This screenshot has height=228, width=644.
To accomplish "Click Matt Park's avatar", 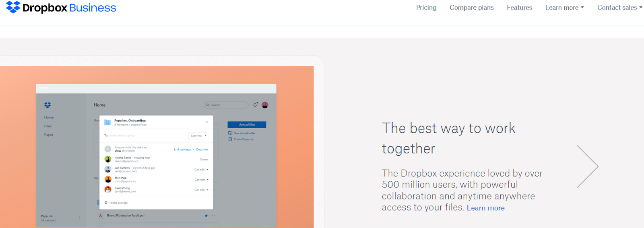I will tap(108, 179).
